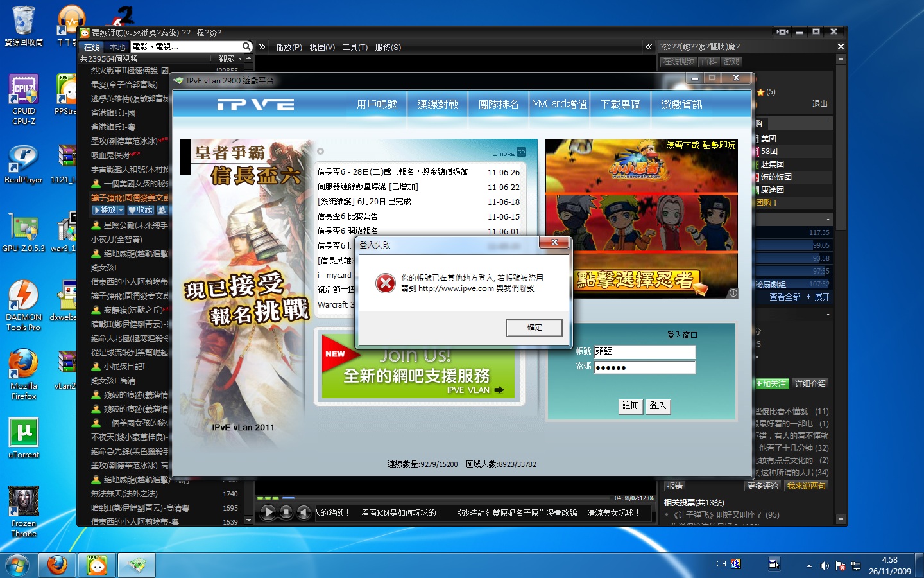The height and width of the screenshot is (578, 924).
Task: Open the Recycle Bin desktop icon
Action: 24,26
